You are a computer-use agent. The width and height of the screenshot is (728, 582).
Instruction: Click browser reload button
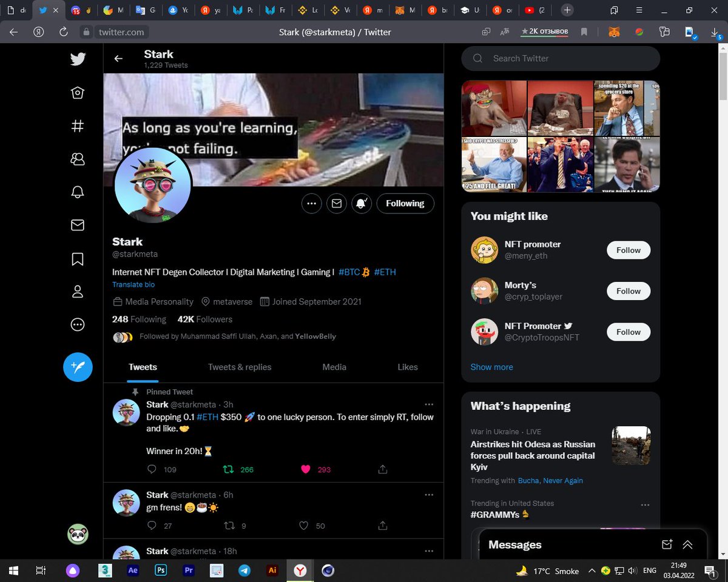click(x=64, y=32)
